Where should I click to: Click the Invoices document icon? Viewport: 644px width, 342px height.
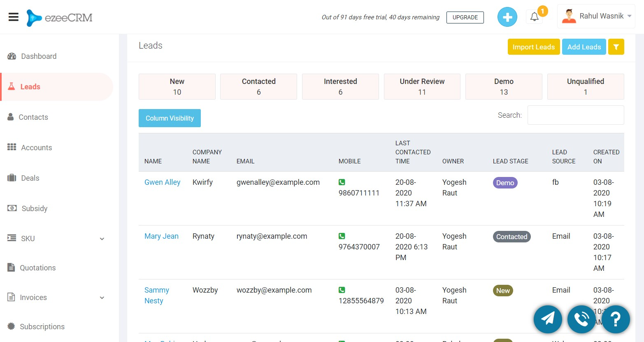pyautogui.click(x=11, y=297)
